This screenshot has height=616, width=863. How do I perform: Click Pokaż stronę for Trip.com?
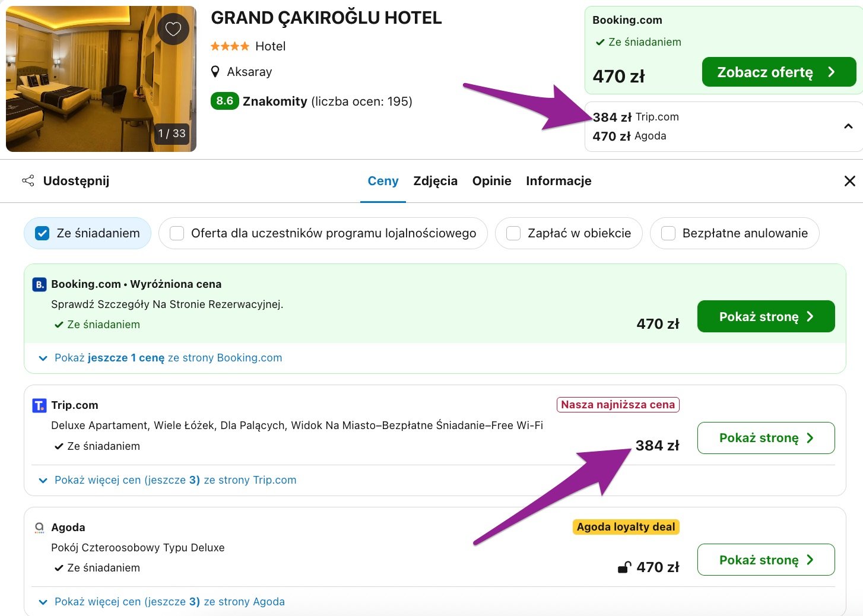click(x=766, y=438)
